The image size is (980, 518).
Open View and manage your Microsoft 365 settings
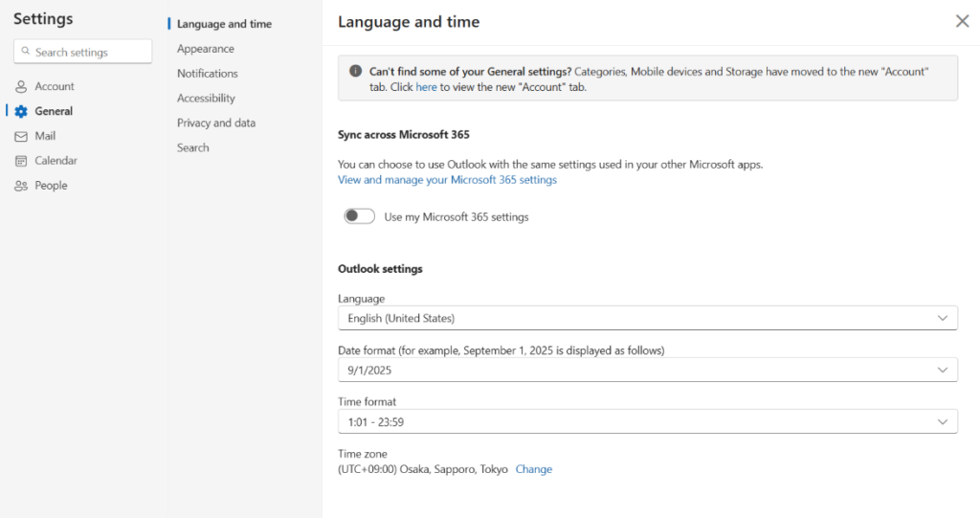click(448, 180)
